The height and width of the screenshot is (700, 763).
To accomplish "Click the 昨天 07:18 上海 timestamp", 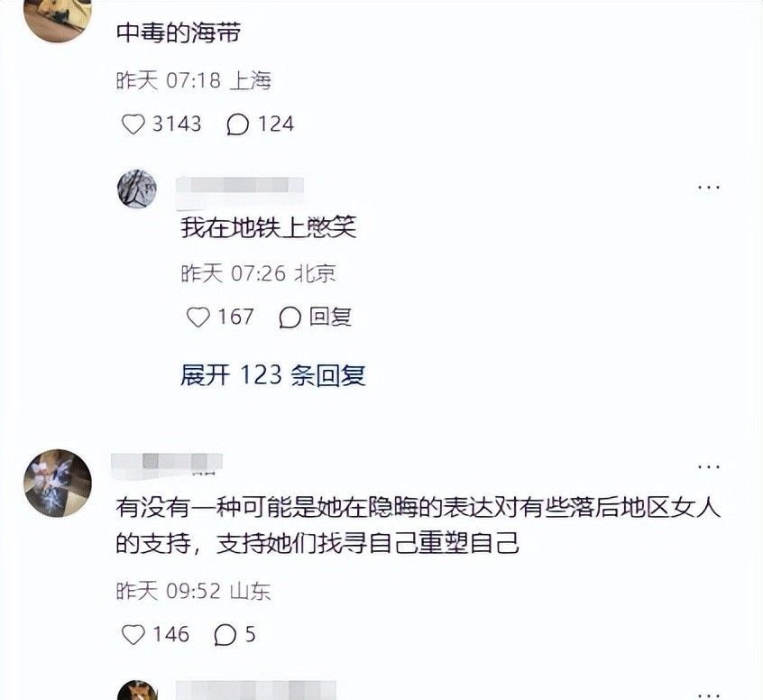I will point(193,80).
